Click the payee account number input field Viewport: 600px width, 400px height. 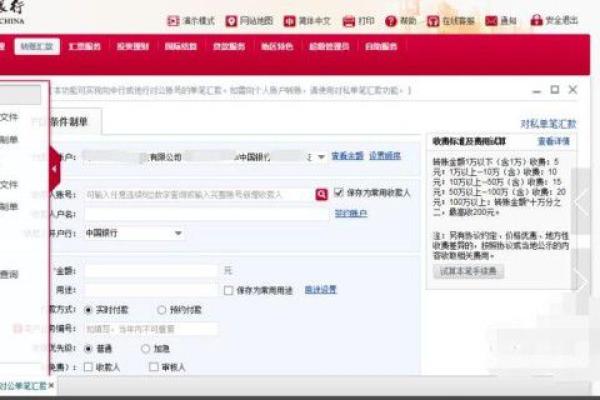(x=199, y=194)
